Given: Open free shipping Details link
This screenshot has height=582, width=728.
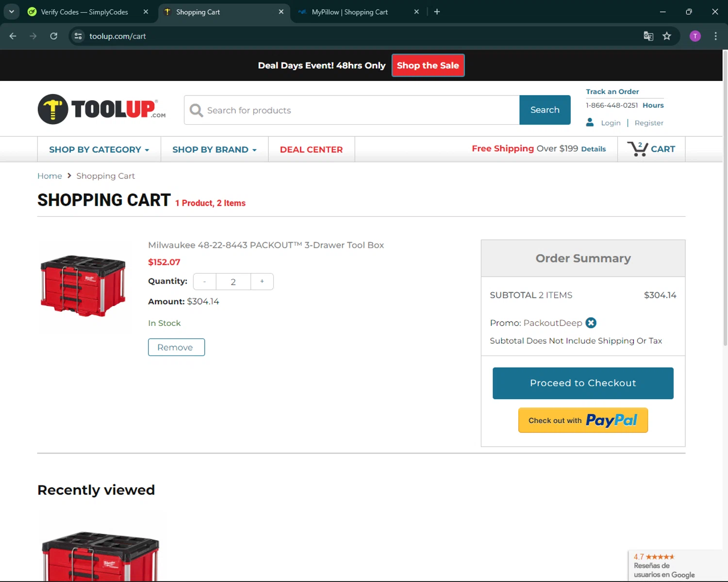Looking at the screenshot, I should tap(593, 149).
